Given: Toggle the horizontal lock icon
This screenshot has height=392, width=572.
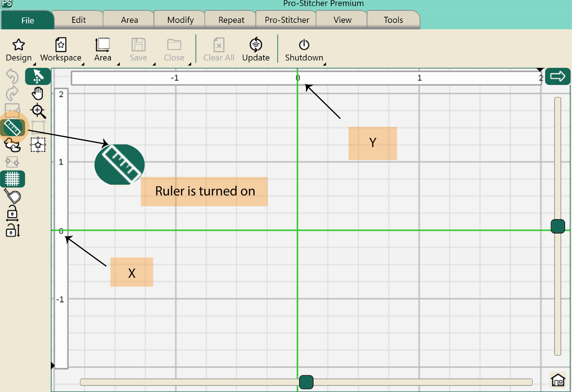Looking at the screenshot, I should coord(12,213).
